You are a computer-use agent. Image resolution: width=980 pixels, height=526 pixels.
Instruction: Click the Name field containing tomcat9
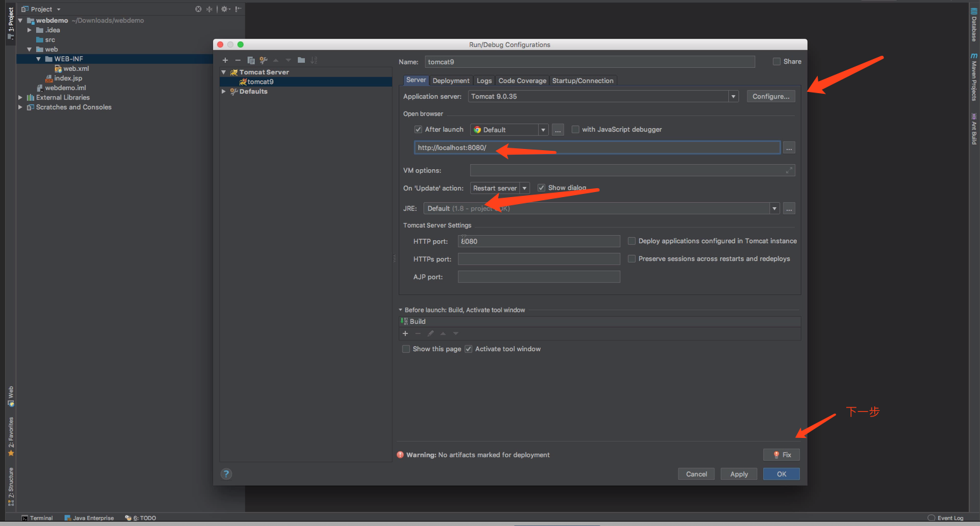[x=590, y=61]
